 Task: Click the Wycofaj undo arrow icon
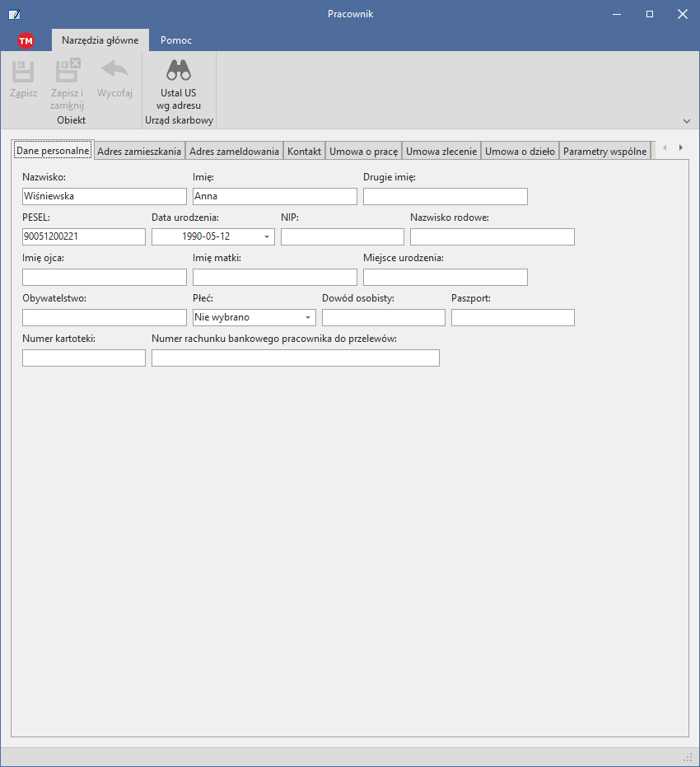coord(114,69)
